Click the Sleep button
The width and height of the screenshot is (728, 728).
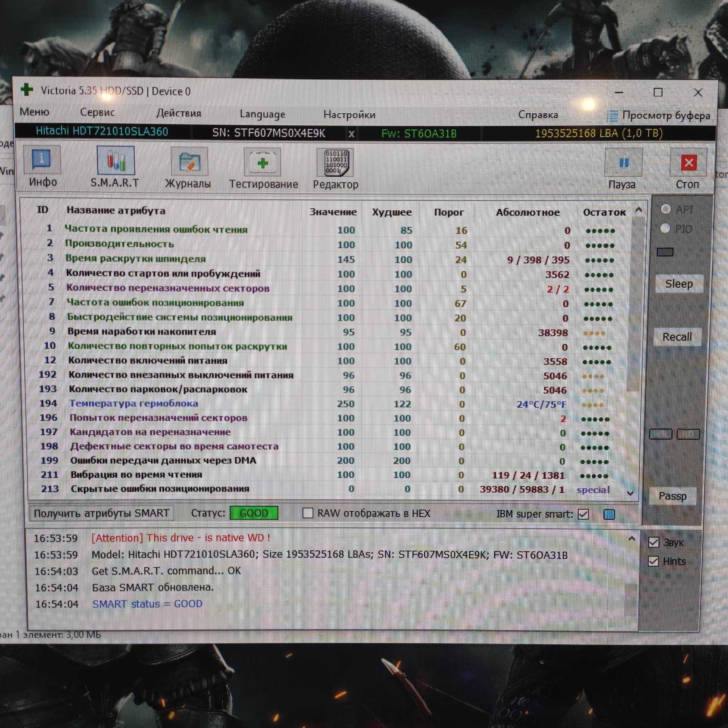click(x=679, y=284)
